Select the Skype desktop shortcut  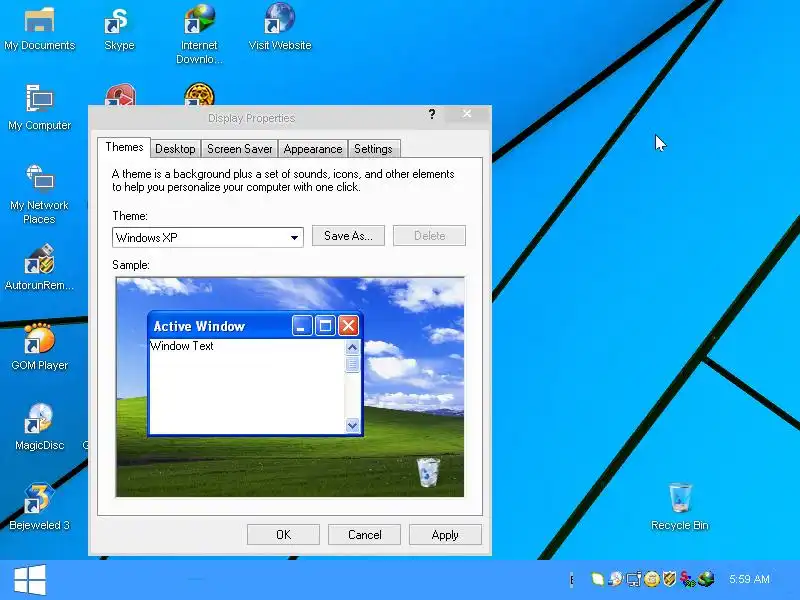click(x=119, y=29)
